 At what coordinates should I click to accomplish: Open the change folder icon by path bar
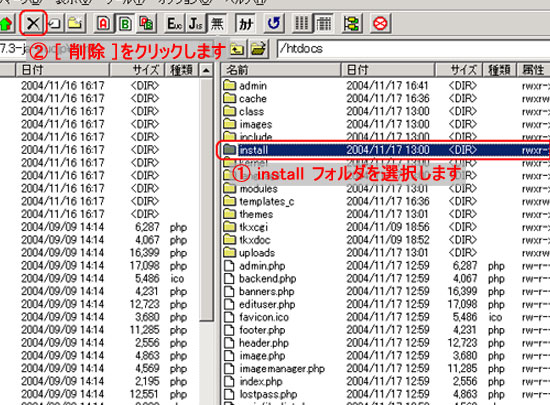tap(259, 49)
